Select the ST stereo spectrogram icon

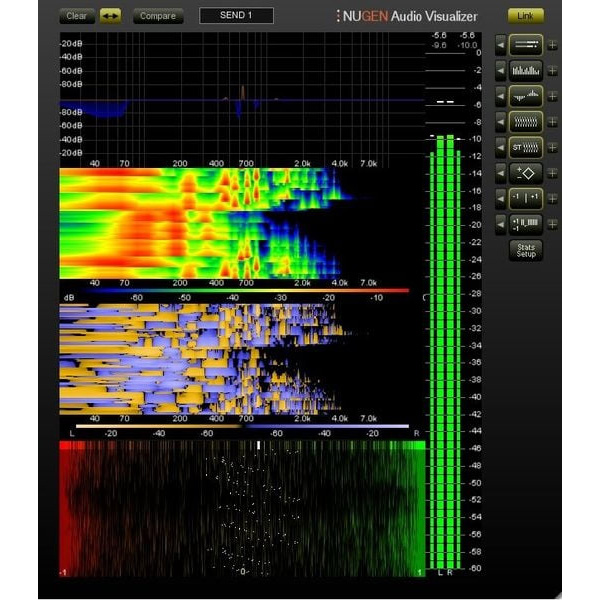(x=526, y=147)
